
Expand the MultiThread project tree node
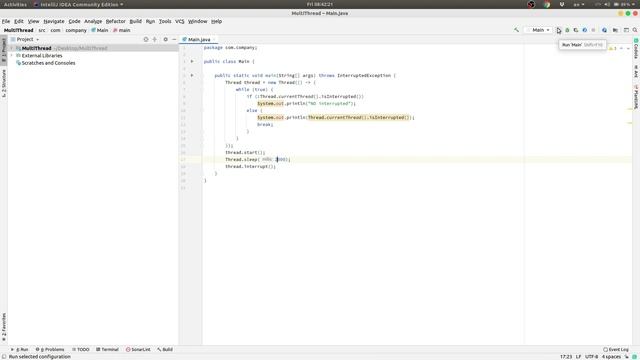[12, 48]
